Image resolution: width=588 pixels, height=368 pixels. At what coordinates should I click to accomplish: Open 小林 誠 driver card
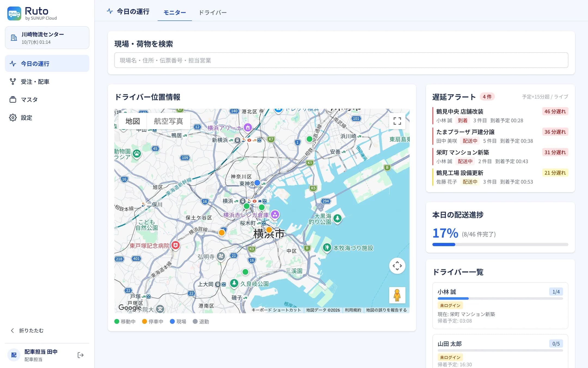(x=500, y=306)
